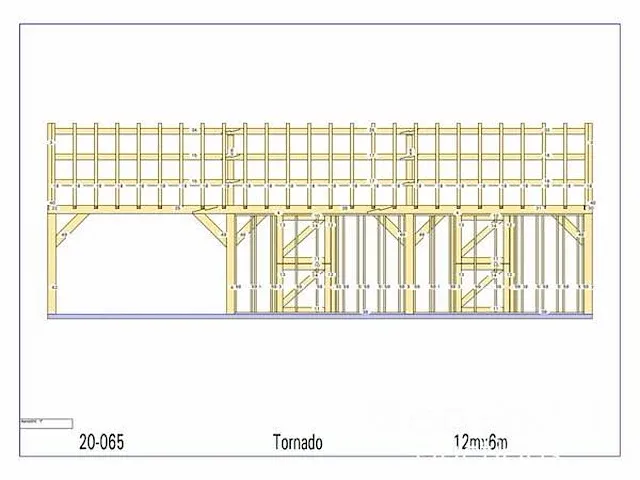This screenshot has width=640, height=480.
Task: Click the drawing number text "20-065"
Action: (x=101, y=442)
